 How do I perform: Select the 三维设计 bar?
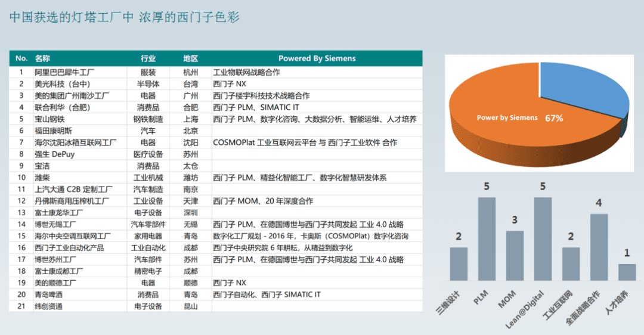tap(459, 263)
